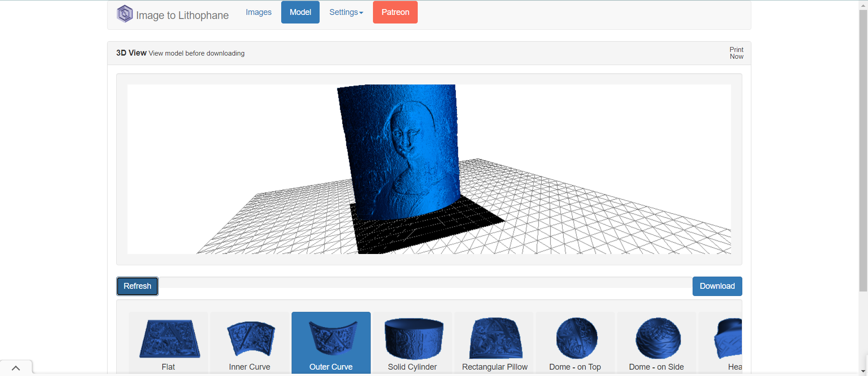
Task: Select the Outer Curve shape thumbnail
Action: pyautogui.click(x=331, y=343)
